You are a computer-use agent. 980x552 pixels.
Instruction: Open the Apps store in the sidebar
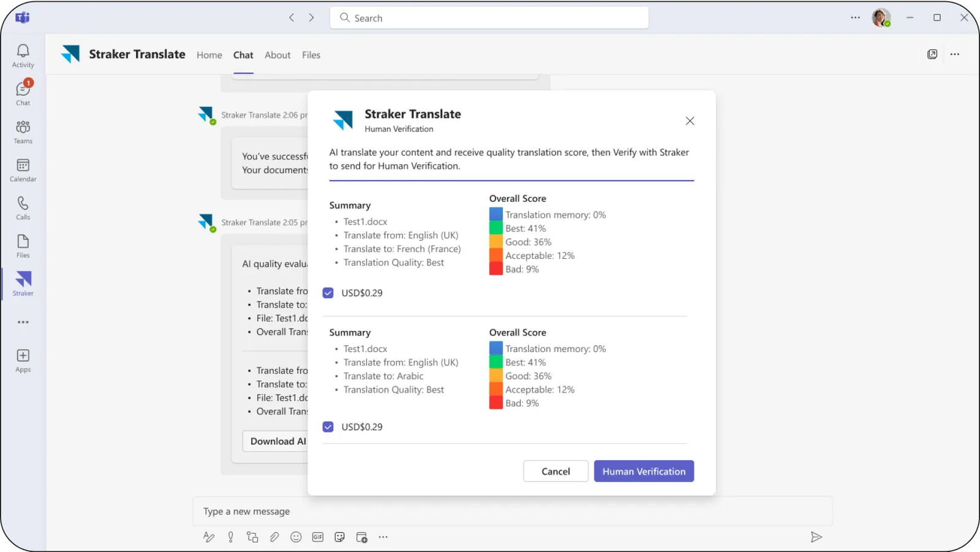pos(23,360)
